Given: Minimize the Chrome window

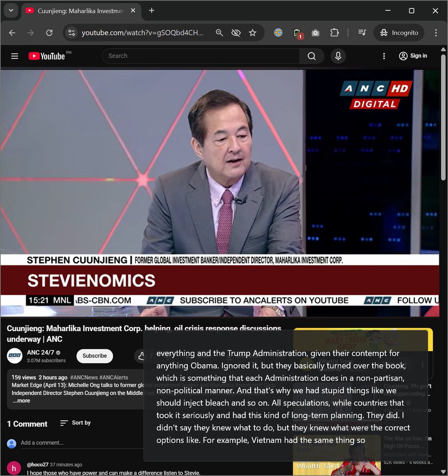Looking at the screenshot, I should (388, 11).
